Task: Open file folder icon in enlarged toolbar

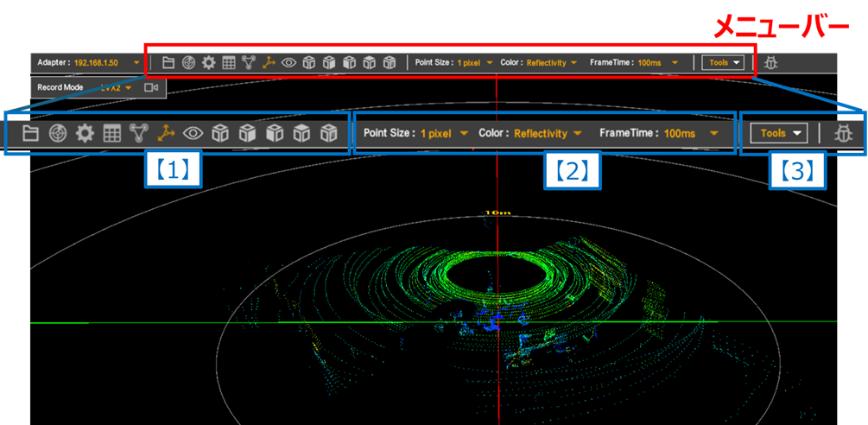Action: [30, 133]
